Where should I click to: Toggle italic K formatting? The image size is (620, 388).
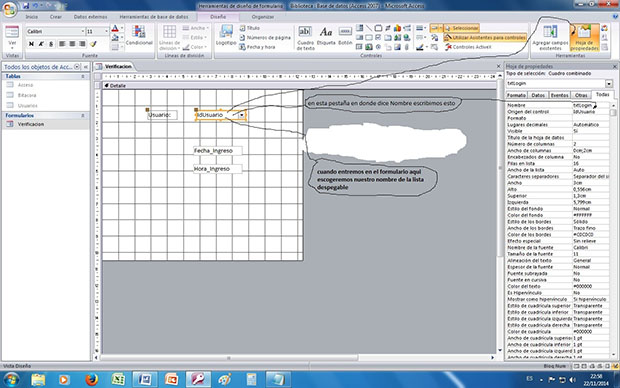coord(41,44)
